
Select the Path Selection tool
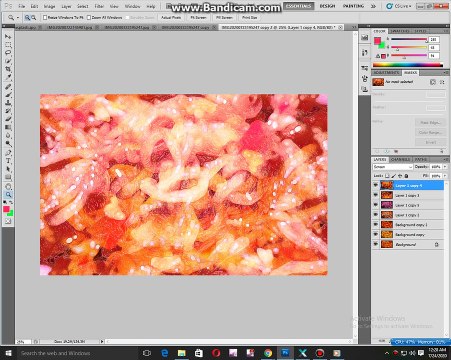8,169
